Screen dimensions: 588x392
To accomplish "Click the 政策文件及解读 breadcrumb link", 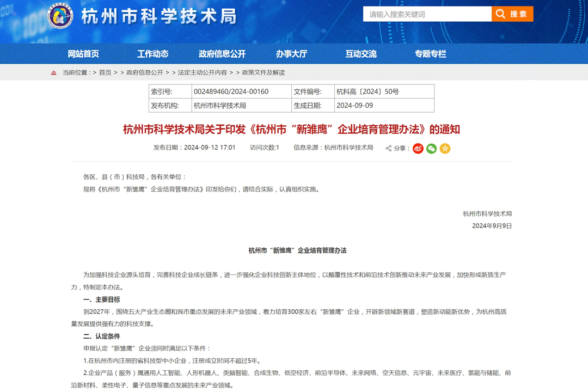I will coord(264,72).
